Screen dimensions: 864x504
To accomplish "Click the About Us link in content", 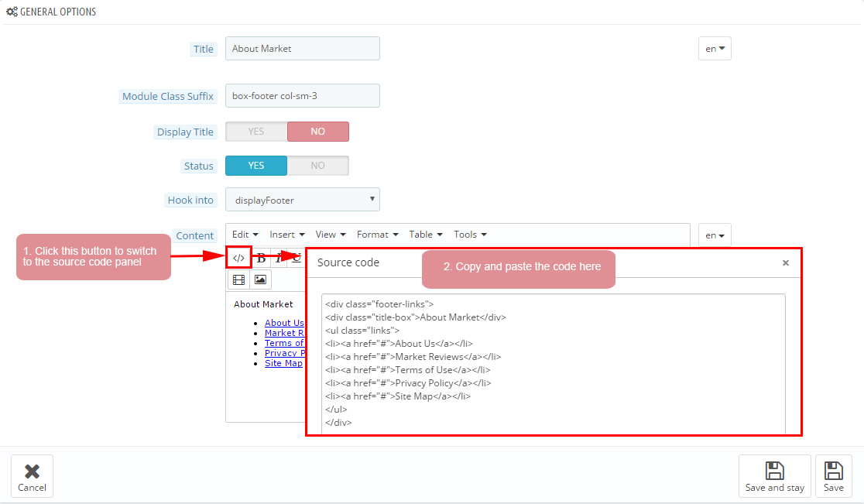I will click(284, 323).
